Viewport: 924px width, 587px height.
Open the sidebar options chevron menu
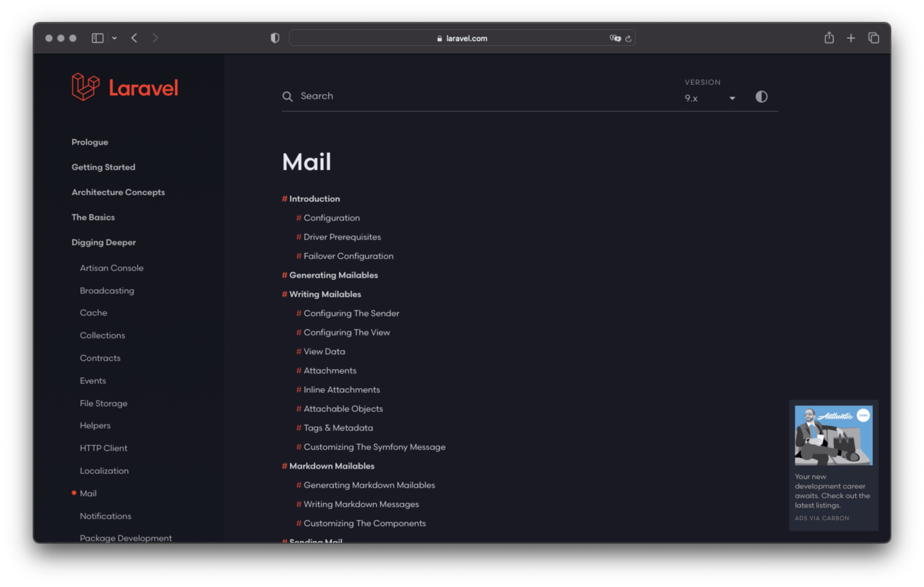coord(115,38)
